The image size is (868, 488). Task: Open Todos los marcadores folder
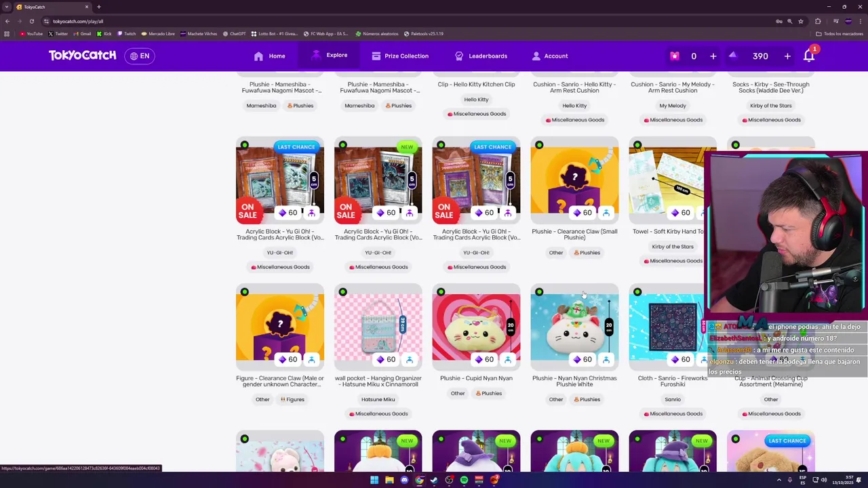click(x=840, y=34)
